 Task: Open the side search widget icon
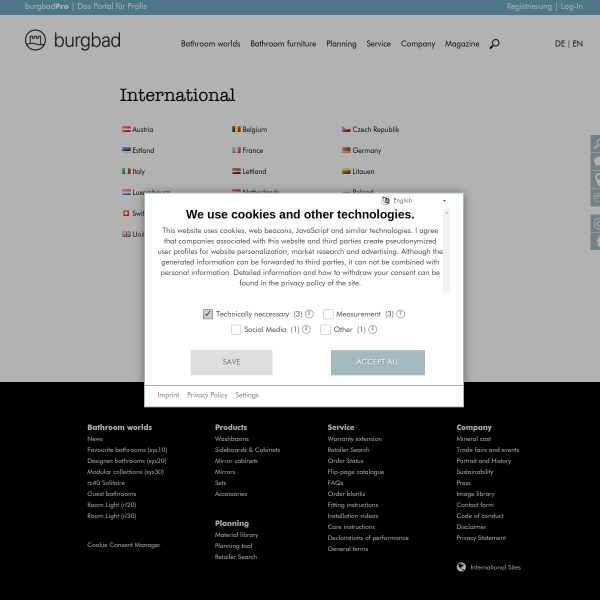point(595,144)
